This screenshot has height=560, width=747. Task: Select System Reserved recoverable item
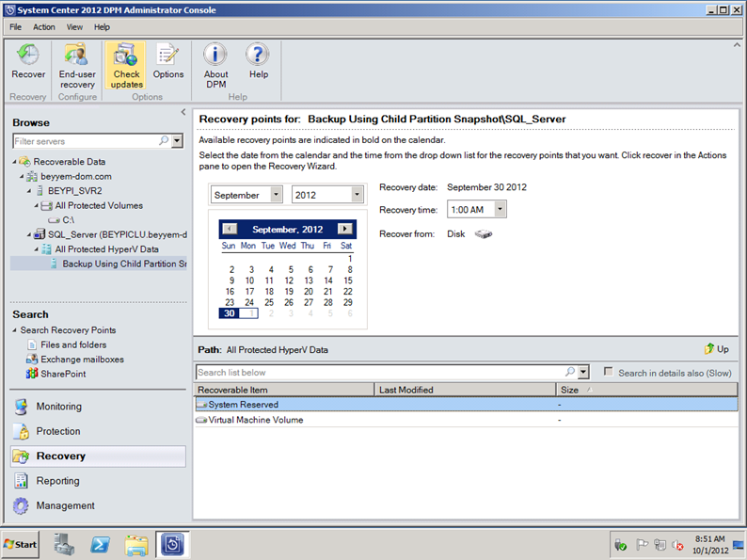tap(466, 405)
